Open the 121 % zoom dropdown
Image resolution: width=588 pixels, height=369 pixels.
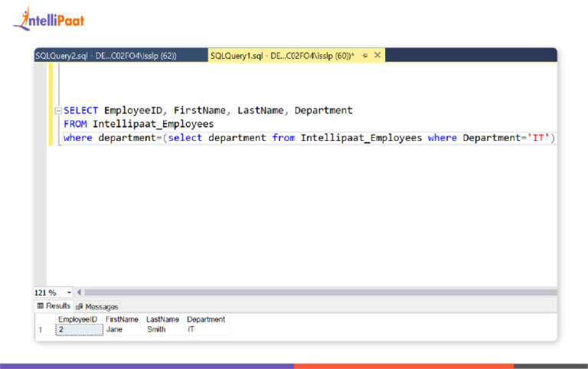69,292
